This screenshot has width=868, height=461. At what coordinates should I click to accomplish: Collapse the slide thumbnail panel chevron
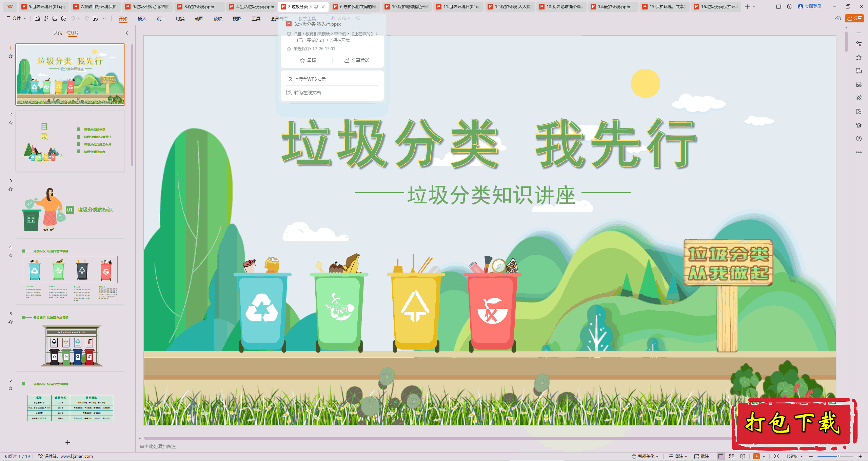point(127,33)
